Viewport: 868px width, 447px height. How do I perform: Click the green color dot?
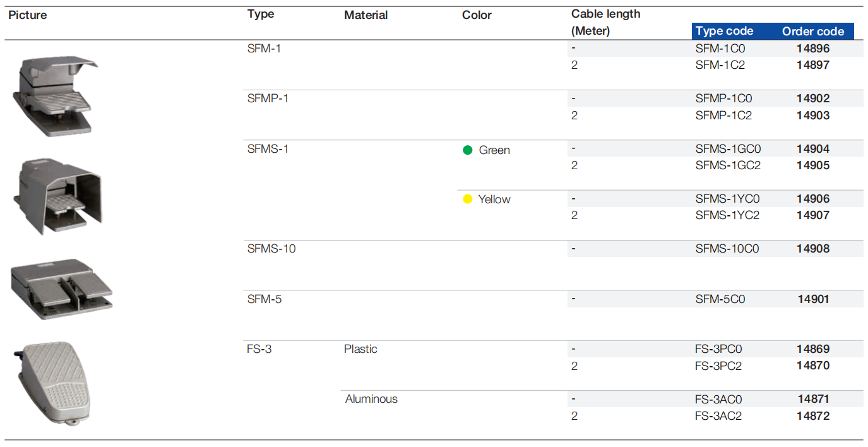pyautogui.click(x=468, y=150)
